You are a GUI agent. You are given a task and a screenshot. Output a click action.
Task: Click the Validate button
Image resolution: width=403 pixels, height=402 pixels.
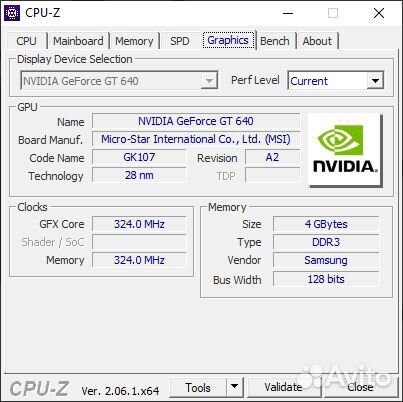pyautogui.click(x=283, y=387)
